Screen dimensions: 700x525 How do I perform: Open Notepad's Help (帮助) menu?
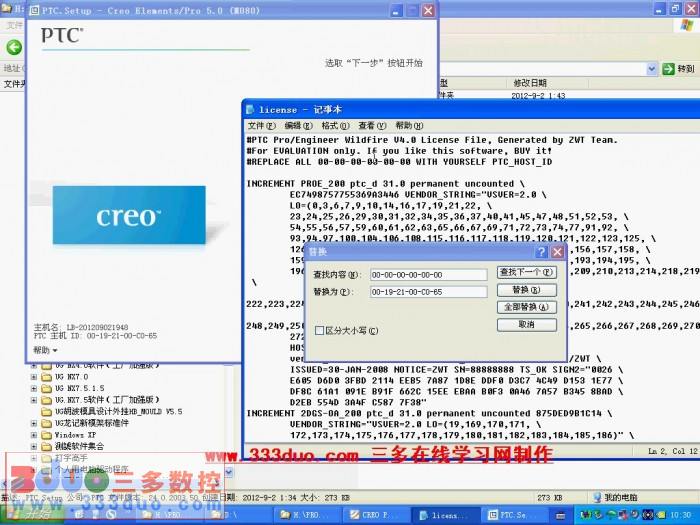[409, 126]
